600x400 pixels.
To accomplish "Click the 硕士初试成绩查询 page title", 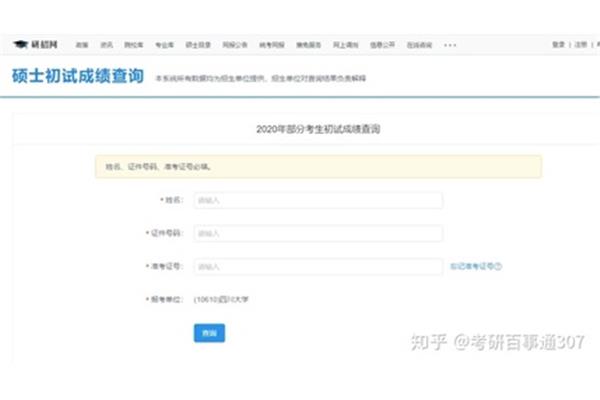I will [78, 76].
